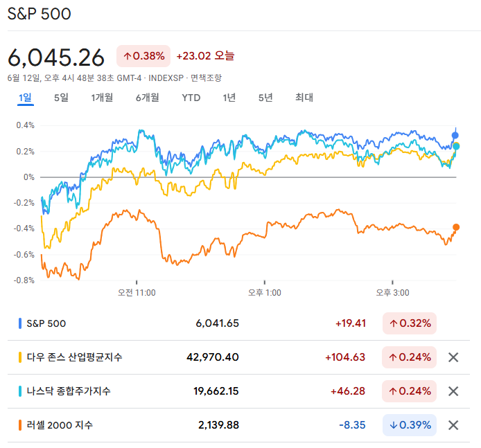Open the 나스닥 종합주가지수 row
Screen dimensions: 481x448
tap(238, 391)
